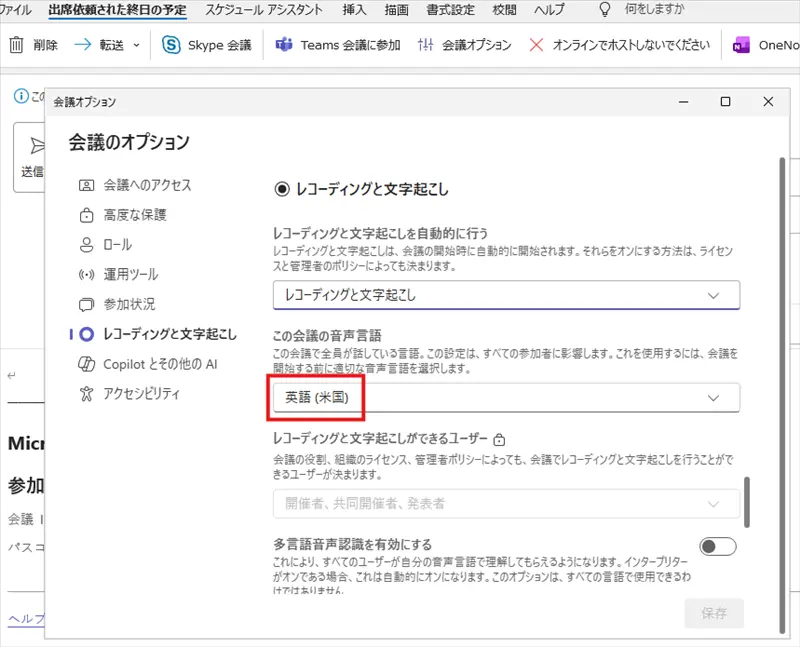The image size is (800, 647).
Task: Select 会議へのアクセス icon in sidebar
Action: coord(86,185)
